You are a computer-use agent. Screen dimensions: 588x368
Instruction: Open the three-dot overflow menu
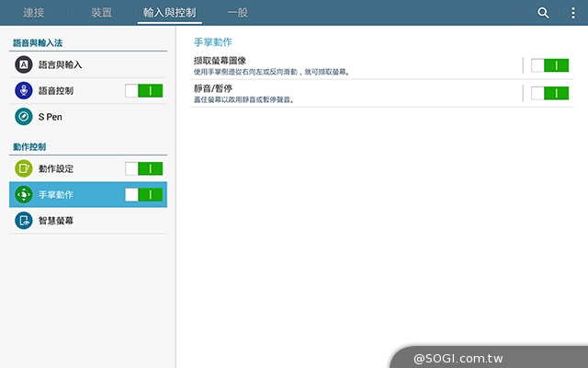pyautogui.click(x=573, y=13)
